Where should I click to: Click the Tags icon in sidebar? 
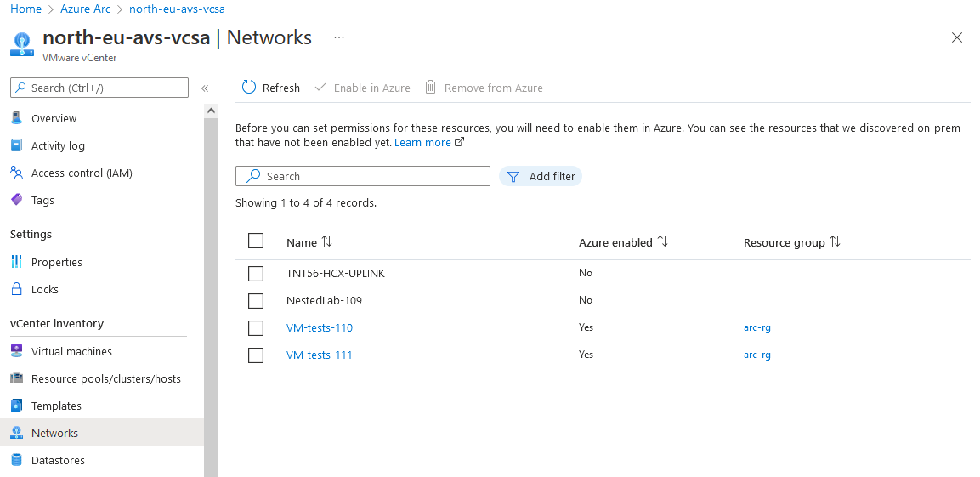[17, 200]
